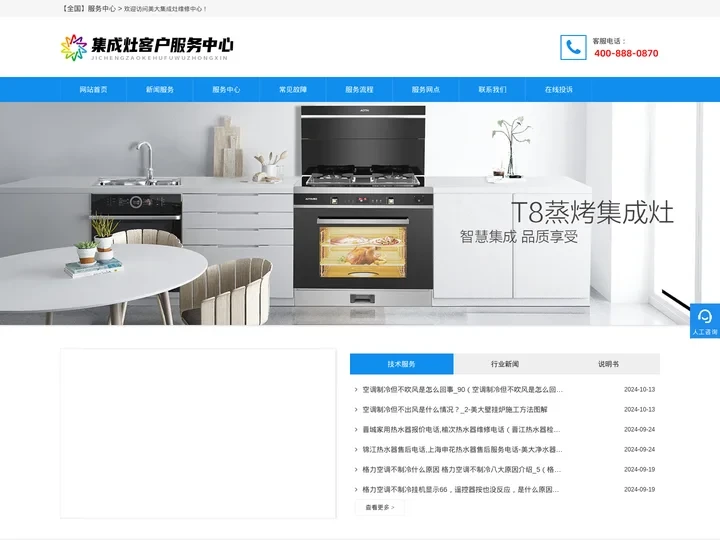Open article 晋城家用热水器报价电话

[x=461, y=429]
